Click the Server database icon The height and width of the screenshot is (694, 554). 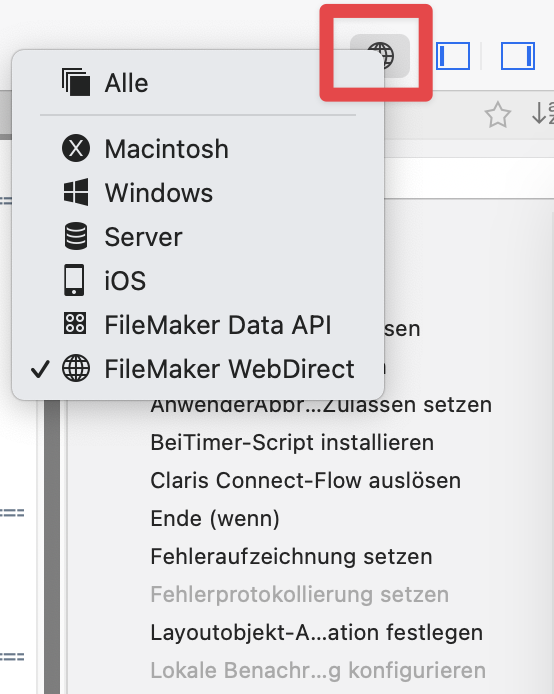coord(76,236)
